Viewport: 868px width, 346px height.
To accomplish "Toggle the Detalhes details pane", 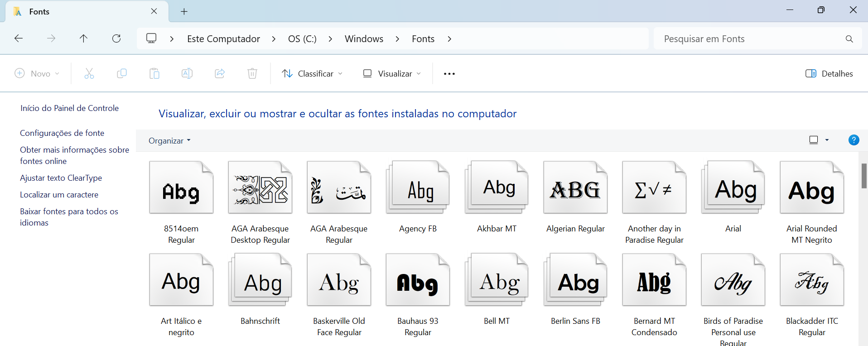I will click(829, 73).
